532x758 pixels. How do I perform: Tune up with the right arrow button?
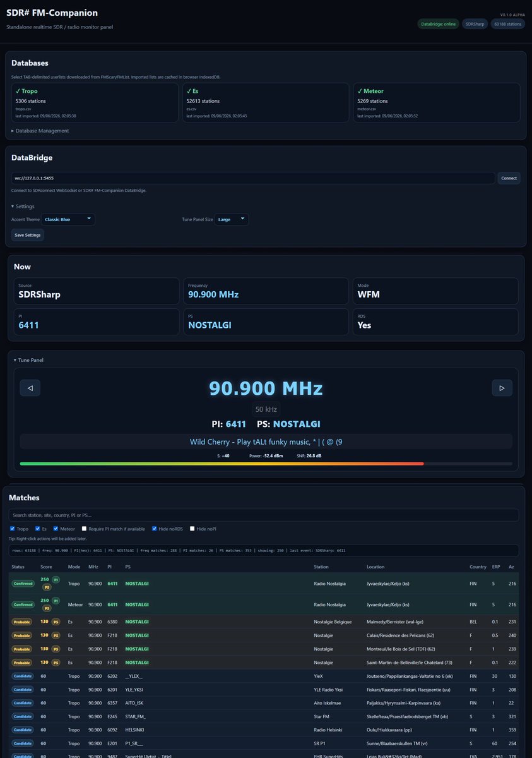click(502, 388)
